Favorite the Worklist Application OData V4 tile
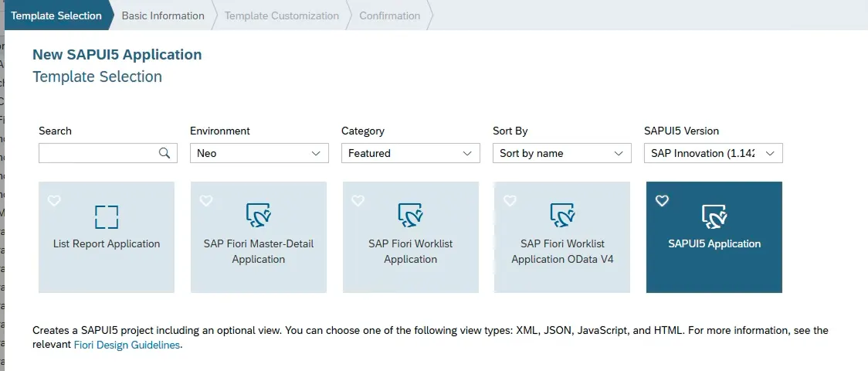Screen dimensions: 868x371 (510, 200)
